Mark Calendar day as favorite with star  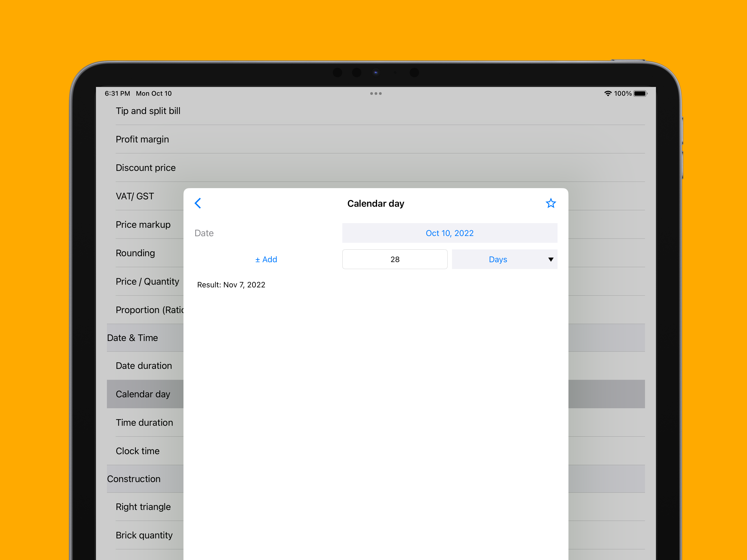pos(550,203)
